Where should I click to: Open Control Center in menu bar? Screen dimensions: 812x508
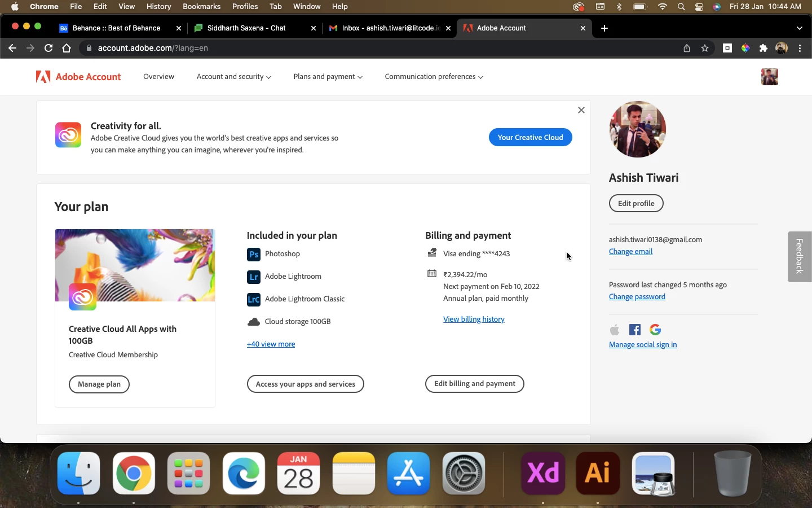[699, 7]
